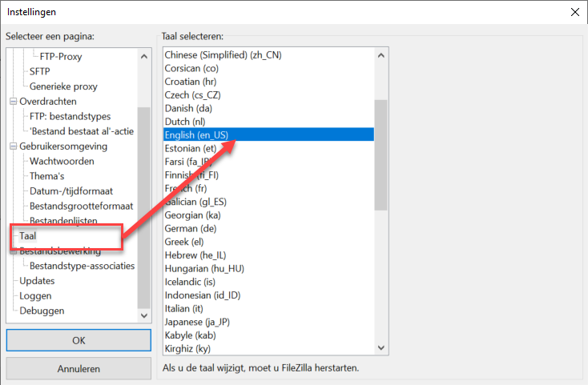Viewport: 588px width, 385px height.
Task: Click the Annuleren button
Action: [x=79, y=369]
